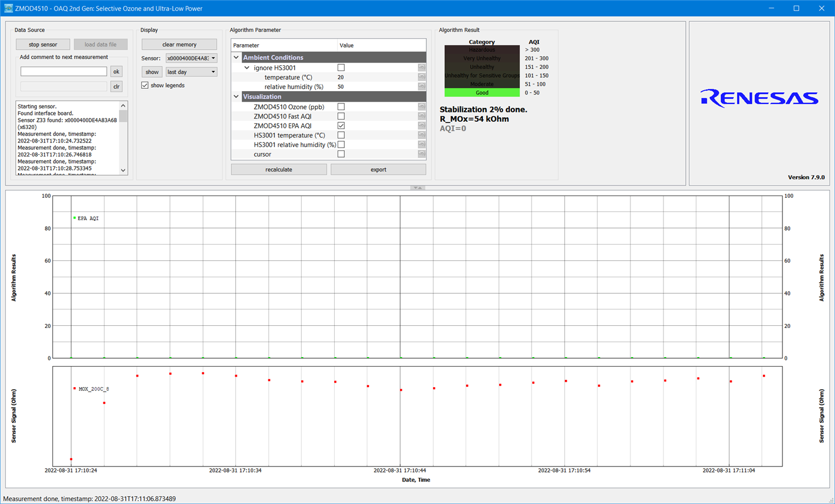Viewport: 835px width, 504px height.
Task: Click the comment input field
Action: coord(64,72)
